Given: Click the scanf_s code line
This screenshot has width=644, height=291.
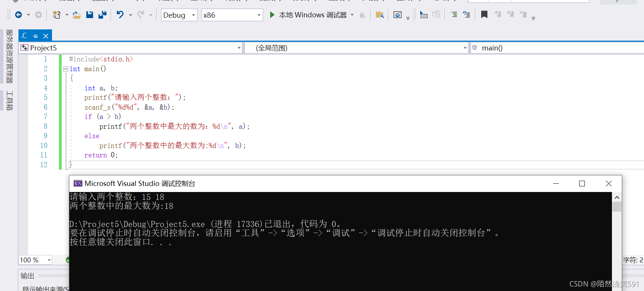Looking at the screenshot, I should coord(129,107).
